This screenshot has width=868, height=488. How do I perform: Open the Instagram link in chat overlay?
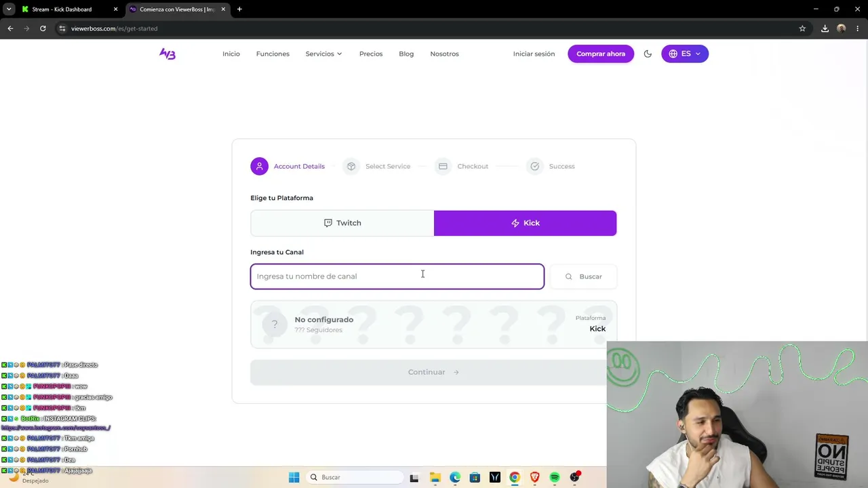coord(56,428)
